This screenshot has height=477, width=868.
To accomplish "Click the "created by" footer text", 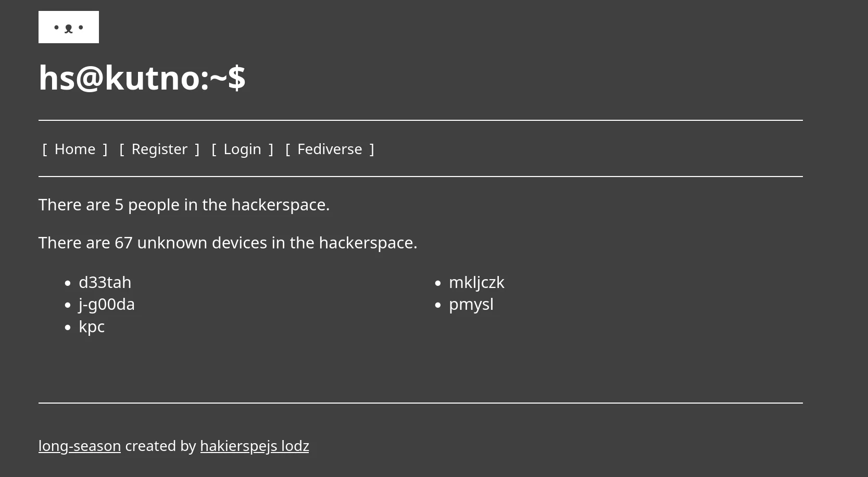I will pos(160,446).
